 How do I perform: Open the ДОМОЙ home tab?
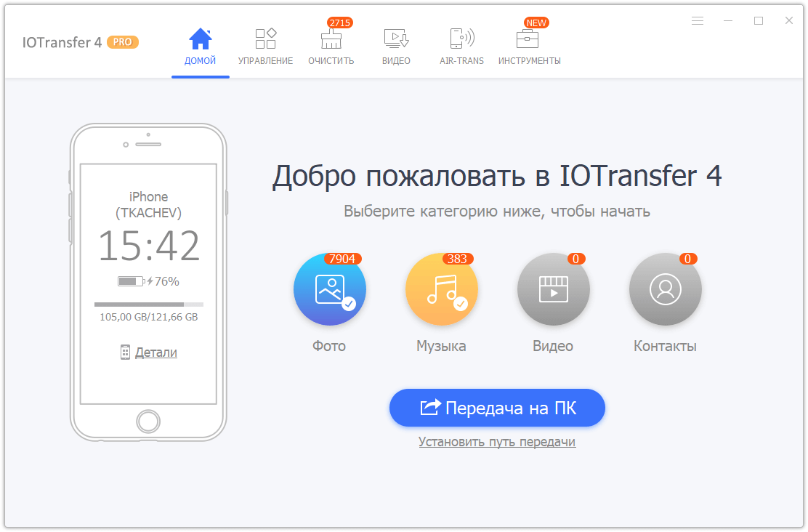200,47
